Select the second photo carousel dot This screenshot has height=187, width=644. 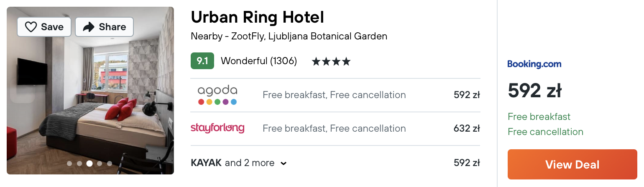click(x=79, y=164)
